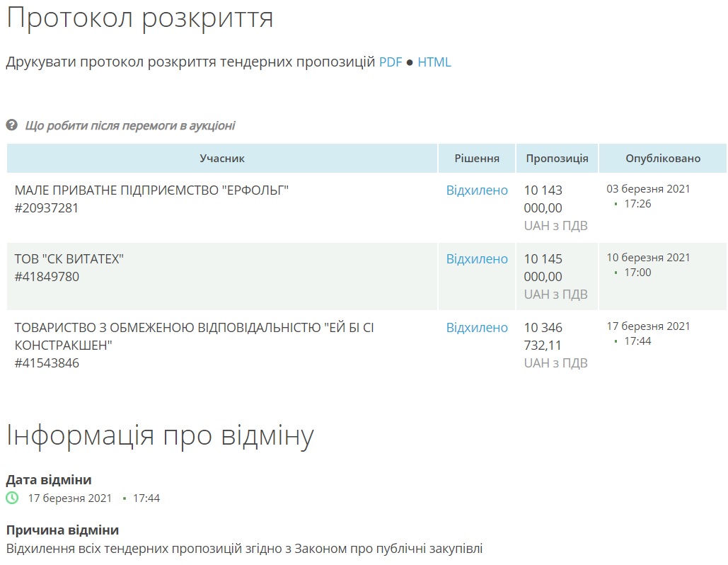728x565 pixels.
Task: Select participant ТОВ "СК ВИТАТЕХ"
Action: [x=69, y=259]
